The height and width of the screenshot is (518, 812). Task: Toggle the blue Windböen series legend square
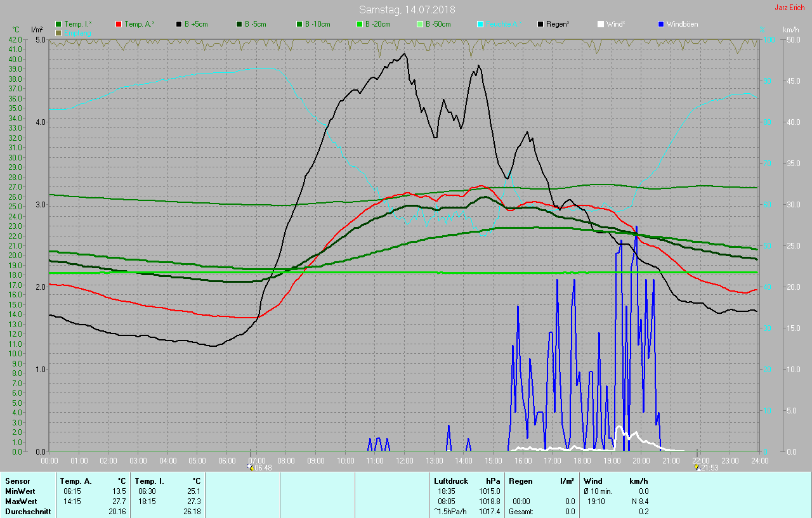[661, 24]
